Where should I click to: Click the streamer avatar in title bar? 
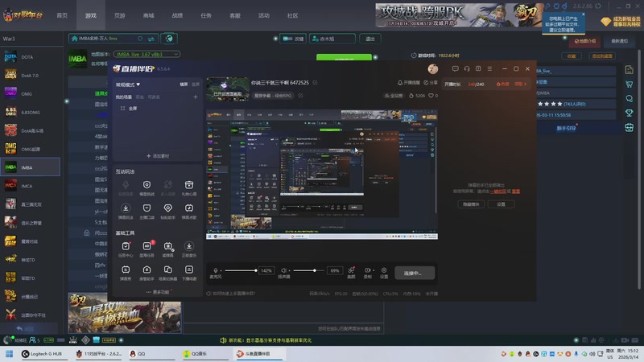(433, 69)
